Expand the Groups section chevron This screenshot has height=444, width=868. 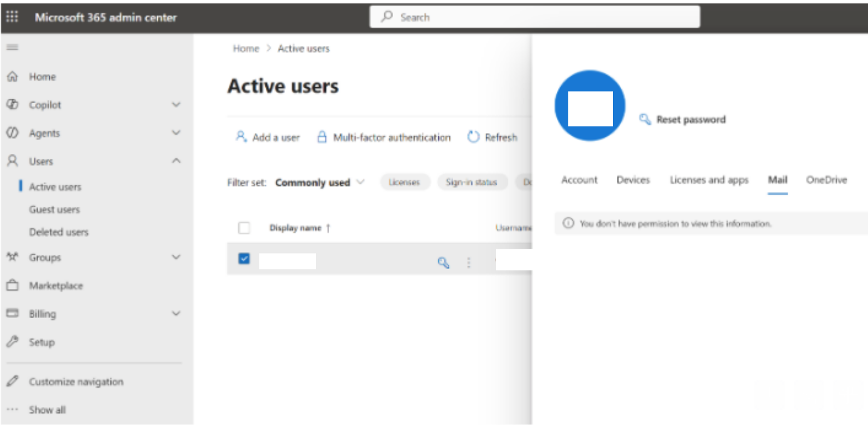[176, 257]
